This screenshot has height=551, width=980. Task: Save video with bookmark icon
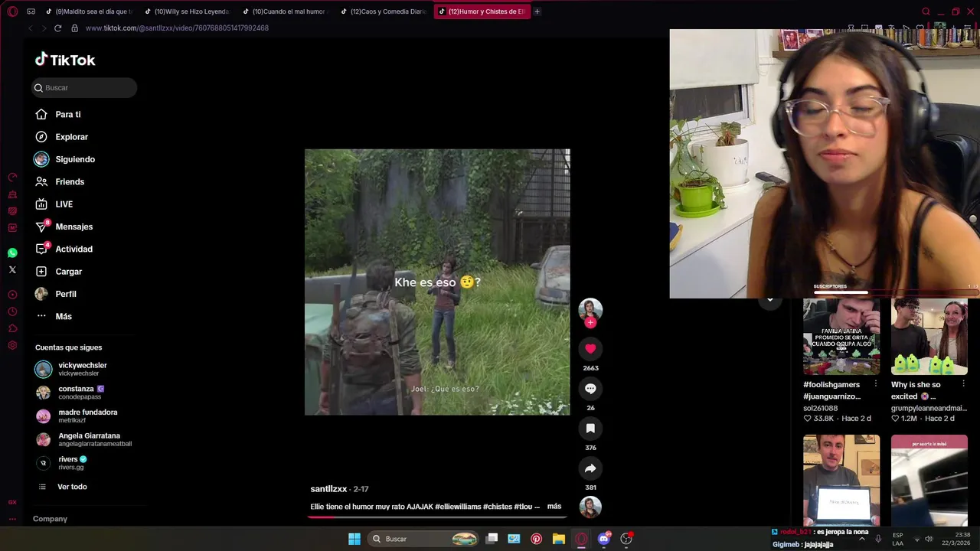point(590,429)
